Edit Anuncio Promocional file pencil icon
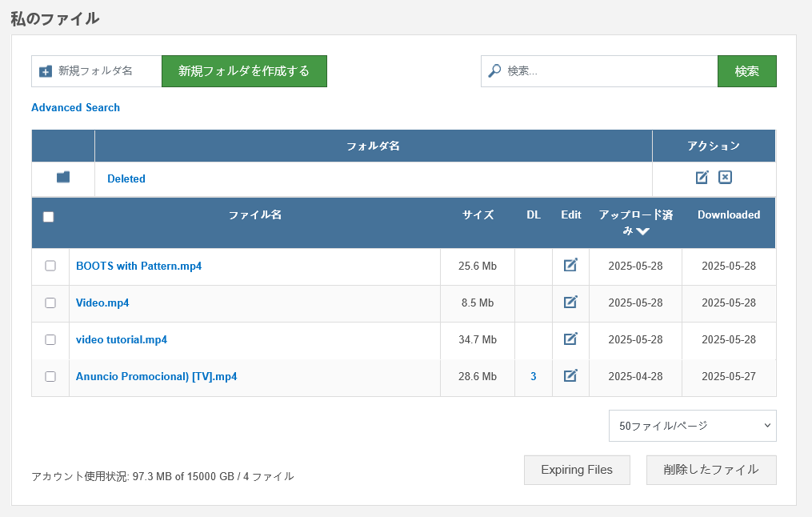Screen dimensions: 812x517 point(570,375)
